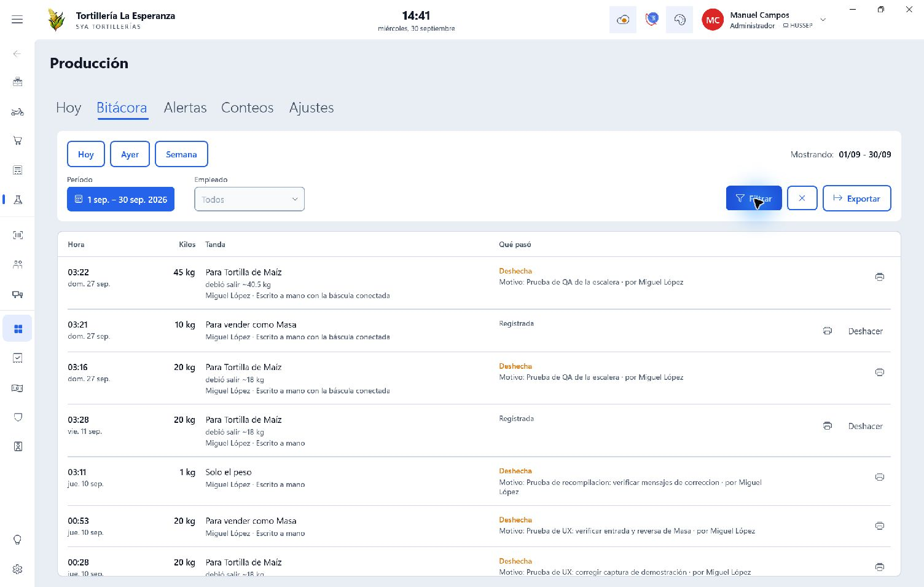
Task: Click Deshacer on the 03:28 entry
Action: tap(865, 426)
